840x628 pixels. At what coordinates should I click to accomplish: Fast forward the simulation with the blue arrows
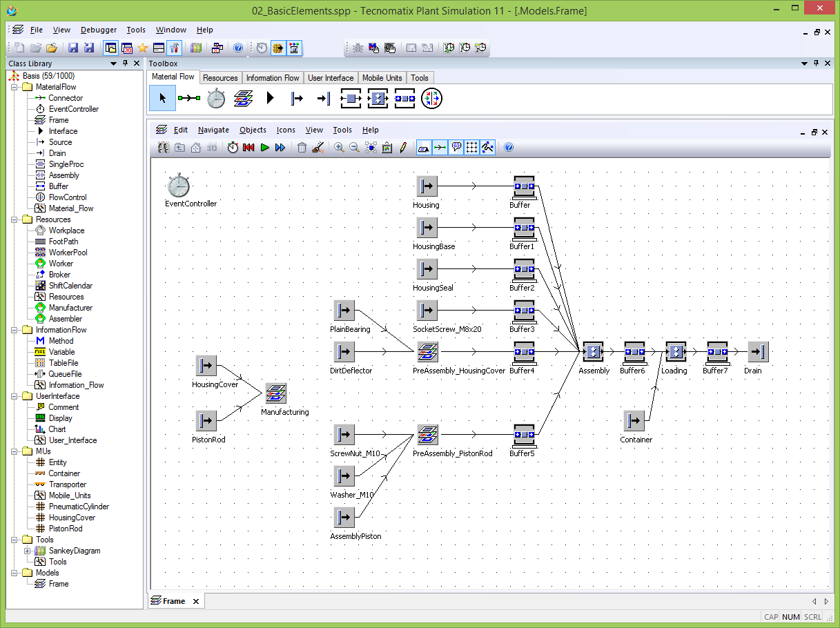(280, 148)
